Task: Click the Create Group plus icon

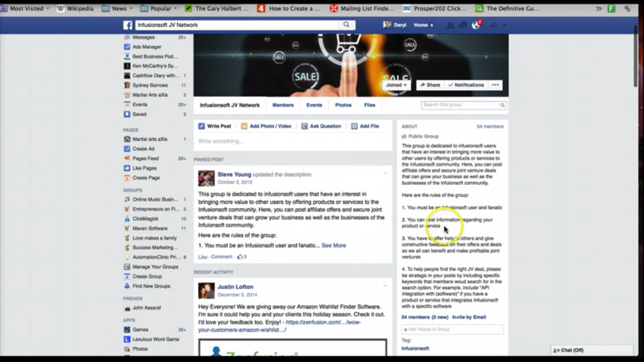Action: click(127, 277)
